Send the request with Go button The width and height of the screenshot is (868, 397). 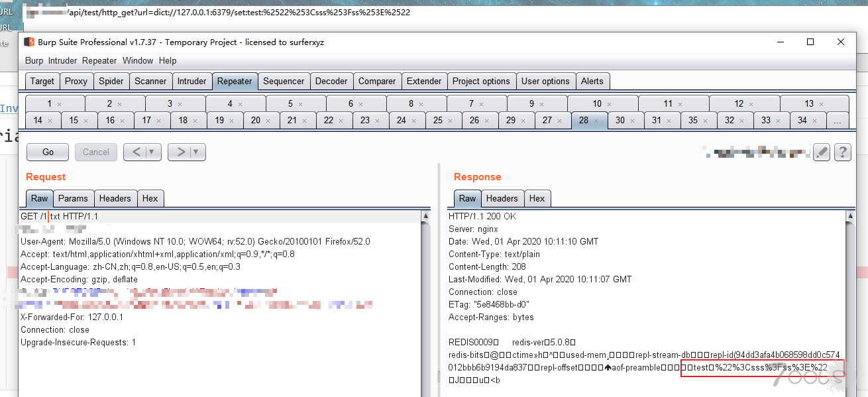pyautogui.click(x=48, y=152)
